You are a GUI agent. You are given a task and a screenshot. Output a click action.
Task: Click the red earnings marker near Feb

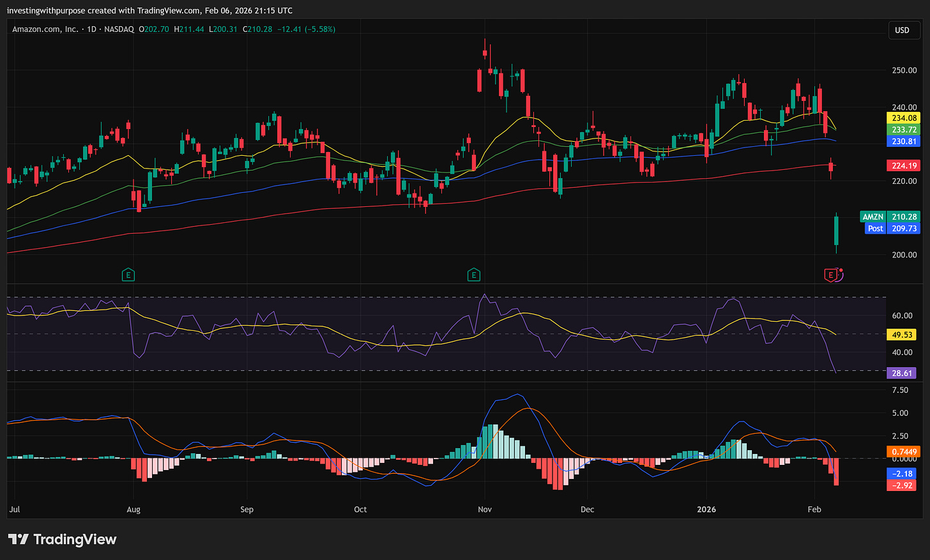[x=831, y=275]
